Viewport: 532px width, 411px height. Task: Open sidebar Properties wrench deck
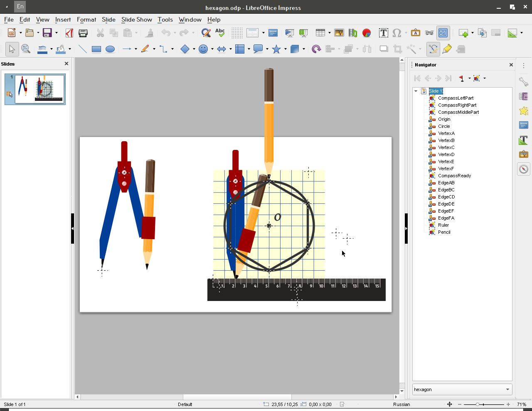pos(524,82)
